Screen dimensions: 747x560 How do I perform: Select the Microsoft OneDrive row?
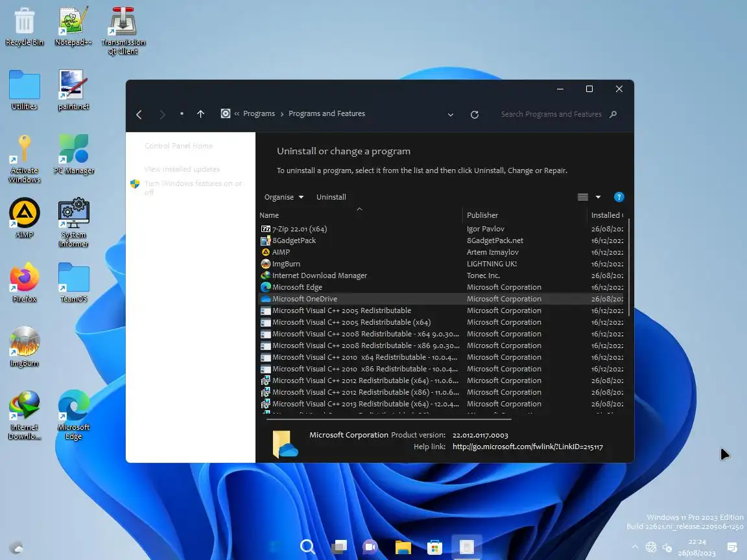[x=442, y=299]
